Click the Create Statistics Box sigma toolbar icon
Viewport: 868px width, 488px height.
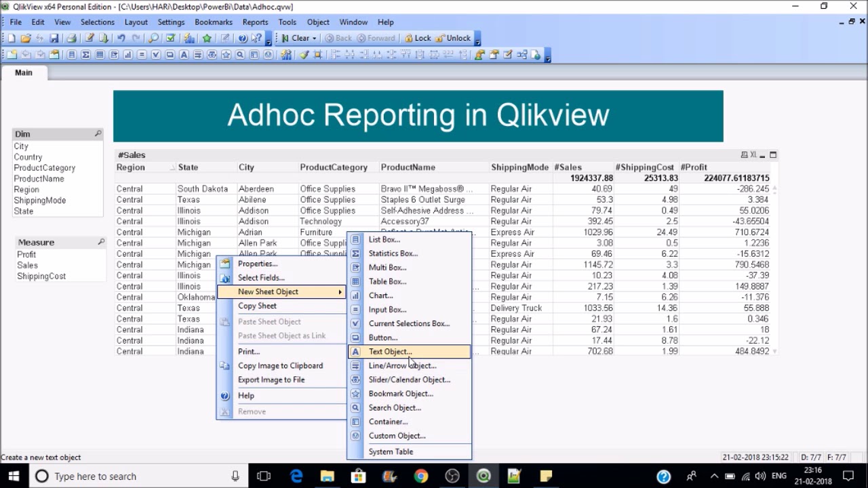[86, 55]
